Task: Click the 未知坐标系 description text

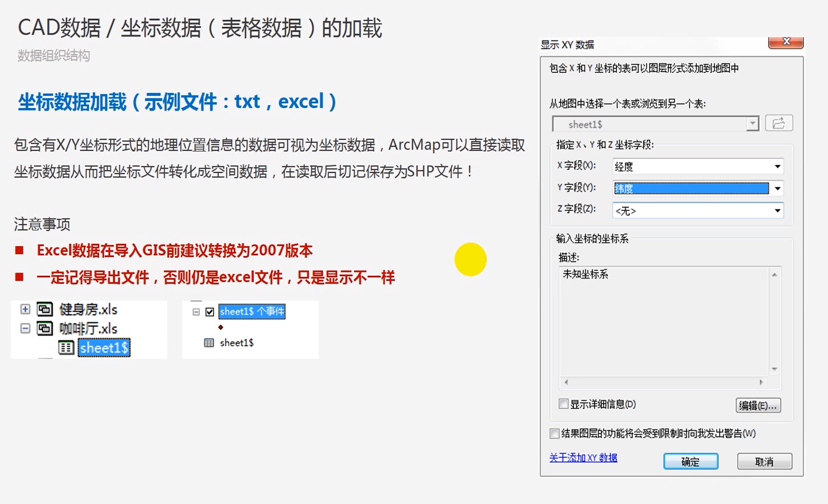Action: 585,274
